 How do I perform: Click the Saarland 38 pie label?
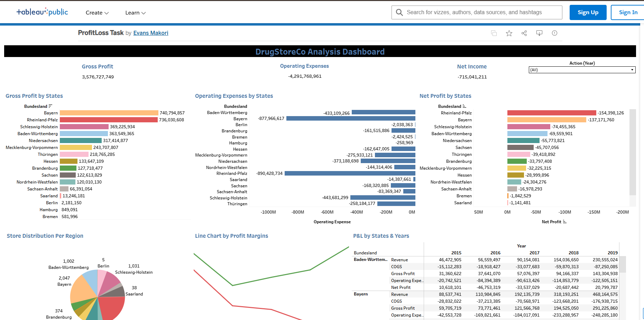[134, 291]
